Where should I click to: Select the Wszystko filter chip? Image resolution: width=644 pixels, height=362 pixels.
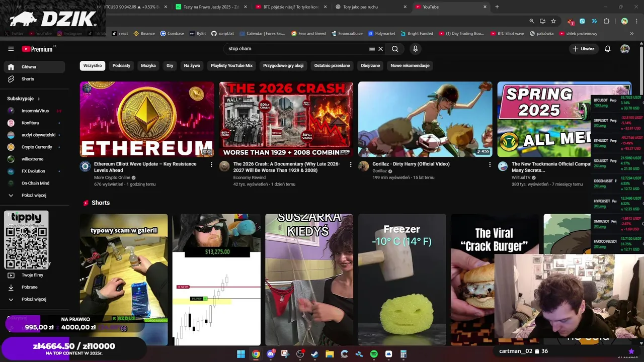(93, 65)
